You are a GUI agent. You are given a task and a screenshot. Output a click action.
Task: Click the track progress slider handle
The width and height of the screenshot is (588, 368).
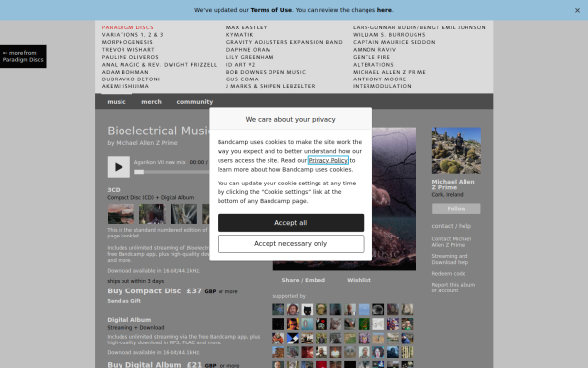pos(139,172)
